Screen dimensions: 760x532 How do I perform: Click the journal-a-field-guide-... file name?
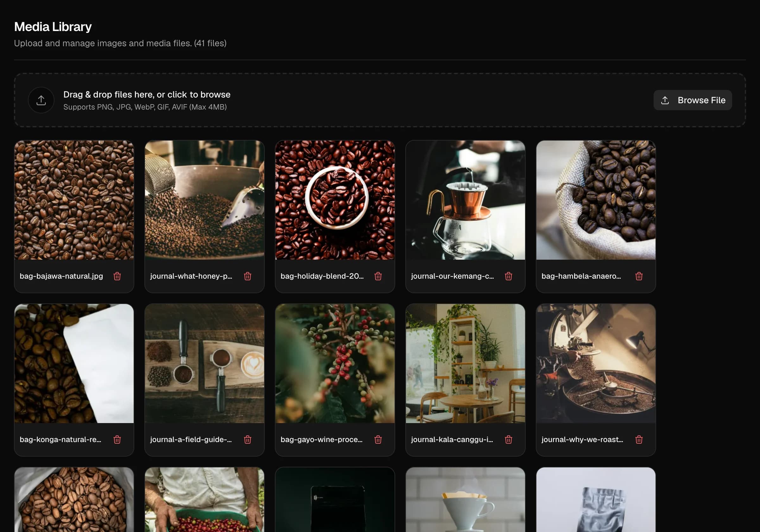click(x=191, y=440)
